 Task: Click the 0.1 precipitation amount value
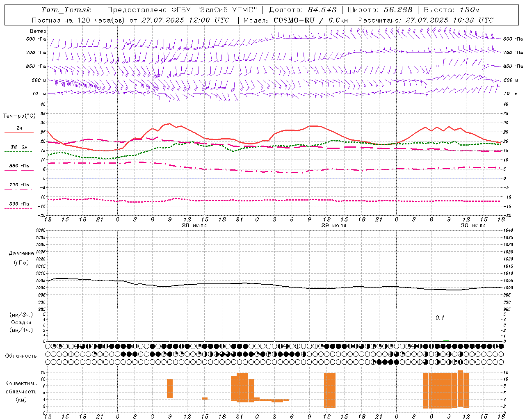tap(440, 317)
